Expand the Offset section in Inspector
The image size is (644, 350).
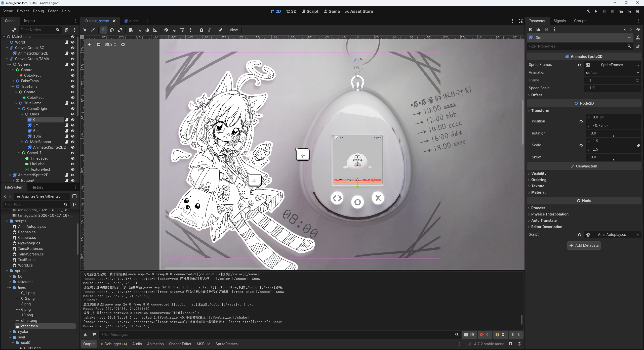[536, 95]
